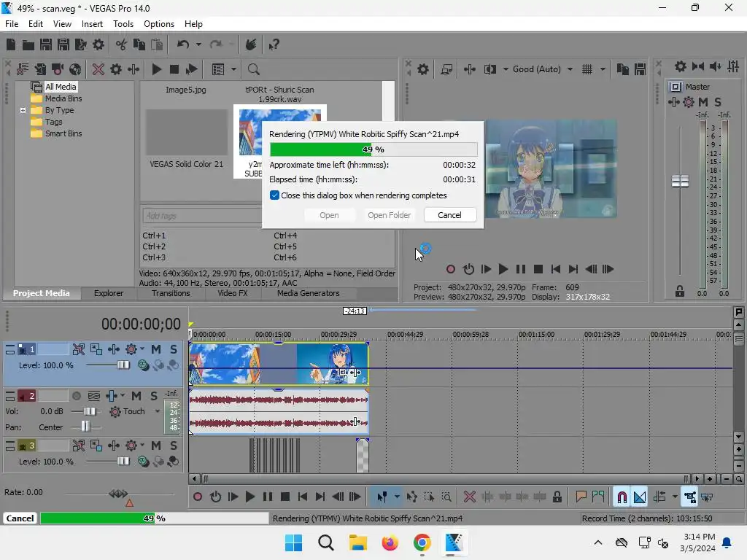Viewport: 747px width, 560px height.
Task: Click the track 1 Level slider
Action: click(123, 365)
